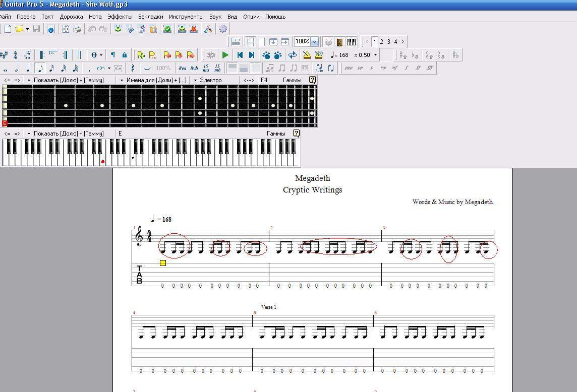577x392 pixels.
Task: Open the Дорожка menu
Action: click(x=71, y=17)
